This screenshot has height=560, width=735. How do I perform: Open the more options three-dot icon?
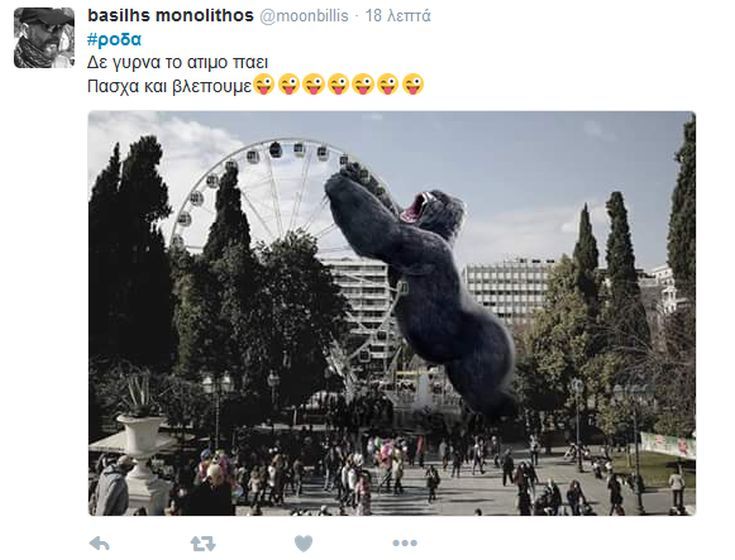tap(405, 543)
